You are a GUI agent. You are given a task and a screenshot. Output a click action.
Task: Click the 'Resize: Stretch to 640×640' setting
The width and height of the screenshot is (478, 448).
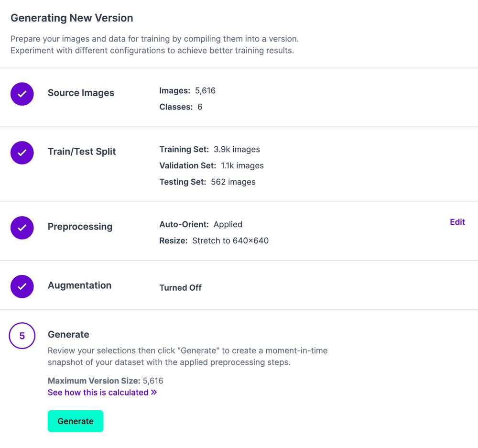(x=214, y=240)
